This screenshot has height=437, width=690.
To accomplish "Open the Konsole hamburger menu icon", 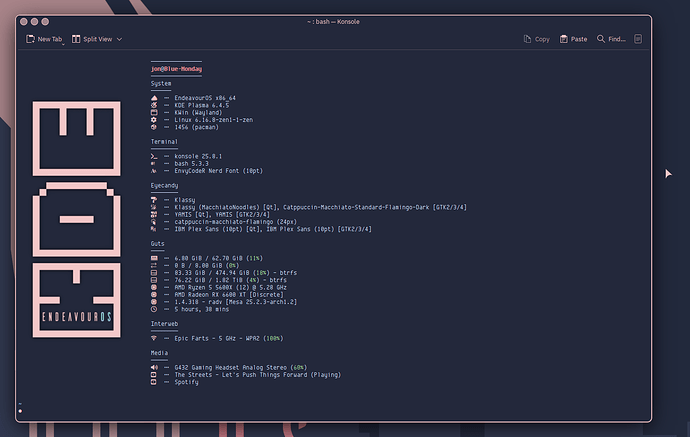I will coord(638,39).
